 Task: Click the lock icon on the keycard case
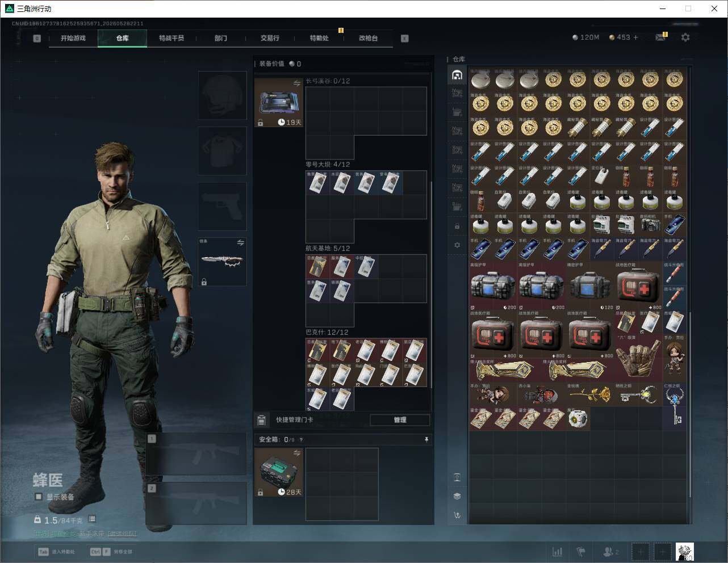pos(260,123)
